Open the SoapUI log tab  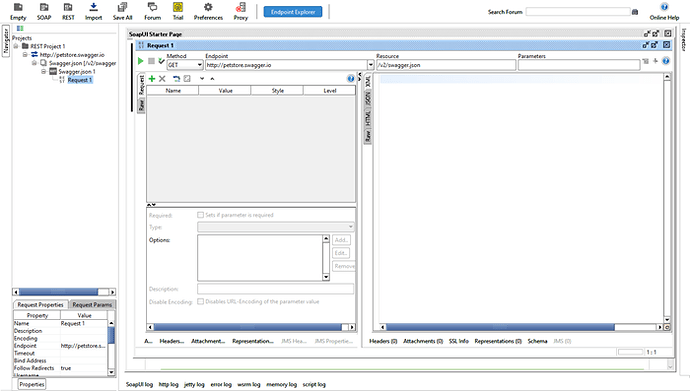[139, 384]
